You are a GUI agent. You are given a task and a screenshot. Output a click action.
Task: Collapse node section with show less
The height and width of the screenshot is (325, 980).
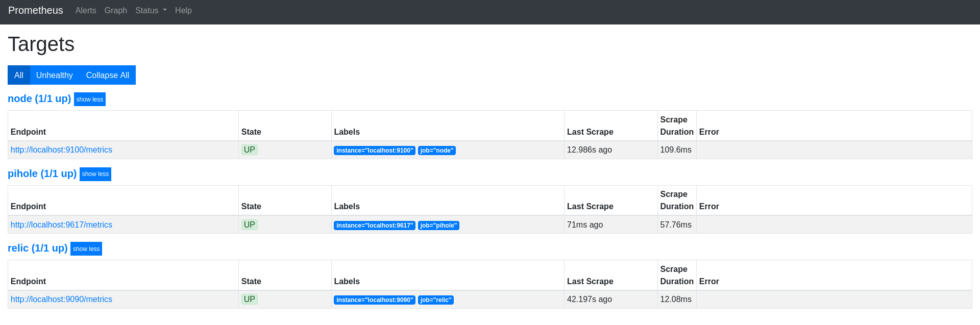tap(90, 99)
